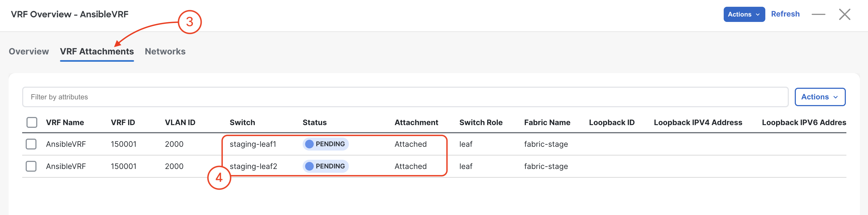The image size is (868, 215).
Task: Switch to the Overview tab
Action: [x=29, y=51]
